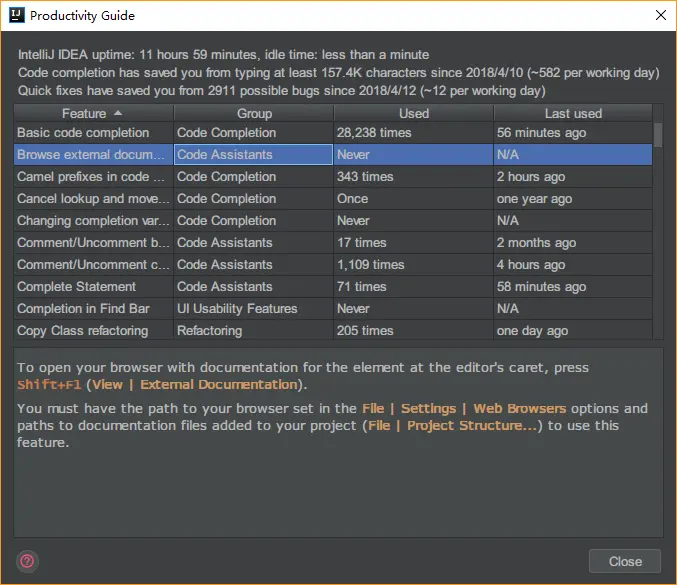
Task: Click the 56 minutes ago cell
Action: click(573, 133)
